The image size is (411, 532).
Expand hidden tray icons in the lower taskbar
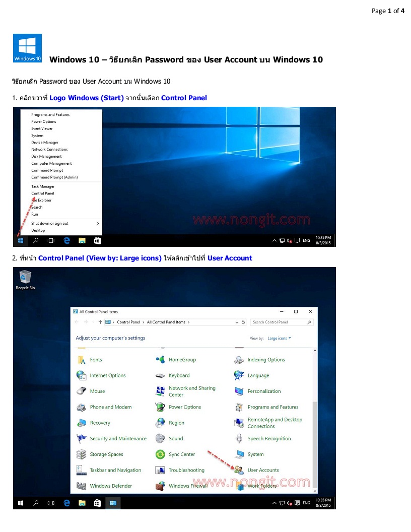pos(274,503)
